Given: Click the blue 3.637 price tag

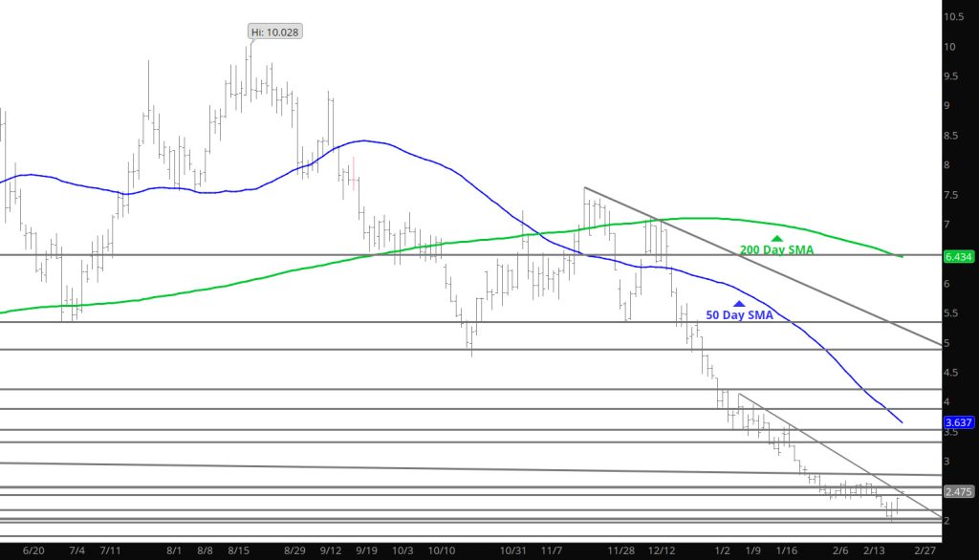Looking at the screenshot, I should (957, 422).
